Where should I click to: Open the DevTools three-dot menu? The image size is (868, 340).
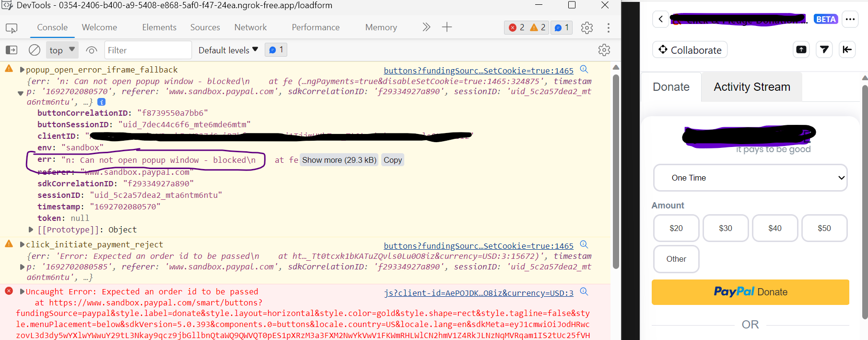(x=608, y=28)
